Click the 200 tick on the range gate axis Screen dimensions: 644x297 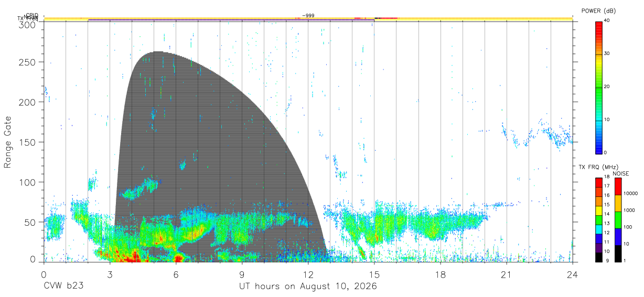click(x=27, y=102)
